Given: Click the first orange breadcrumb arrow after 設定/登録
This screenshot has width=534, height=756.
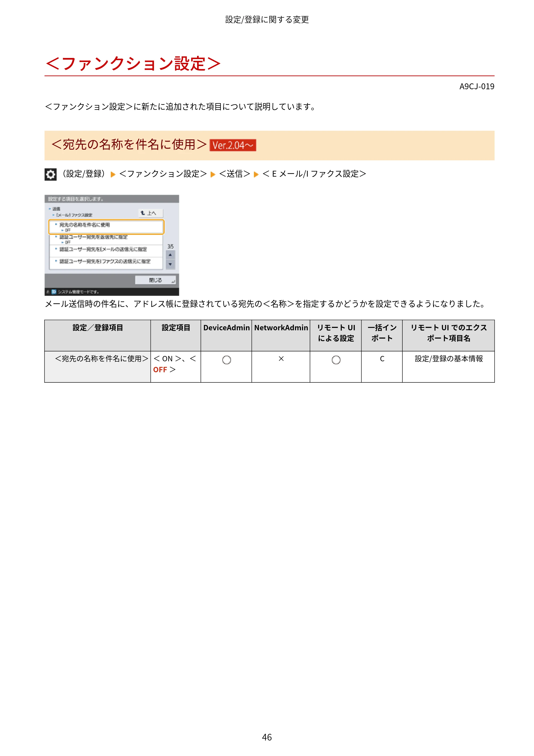Looking at the screenshot, I should (x=113, y=175).
